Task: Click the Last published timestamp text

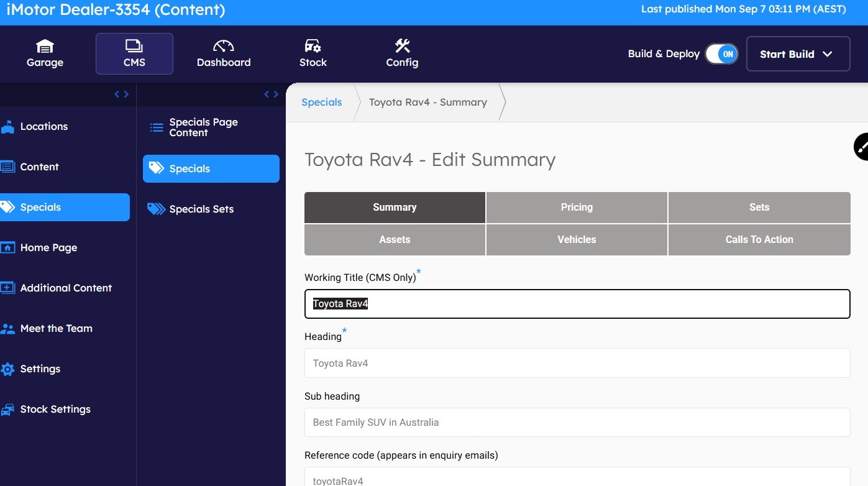Action: click(x=744, y=9)
